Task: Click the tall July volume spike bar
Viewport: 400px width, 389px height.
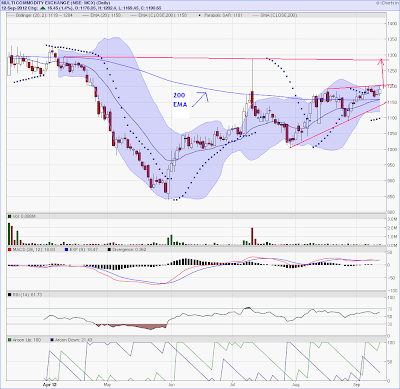Action: point(252,236)
